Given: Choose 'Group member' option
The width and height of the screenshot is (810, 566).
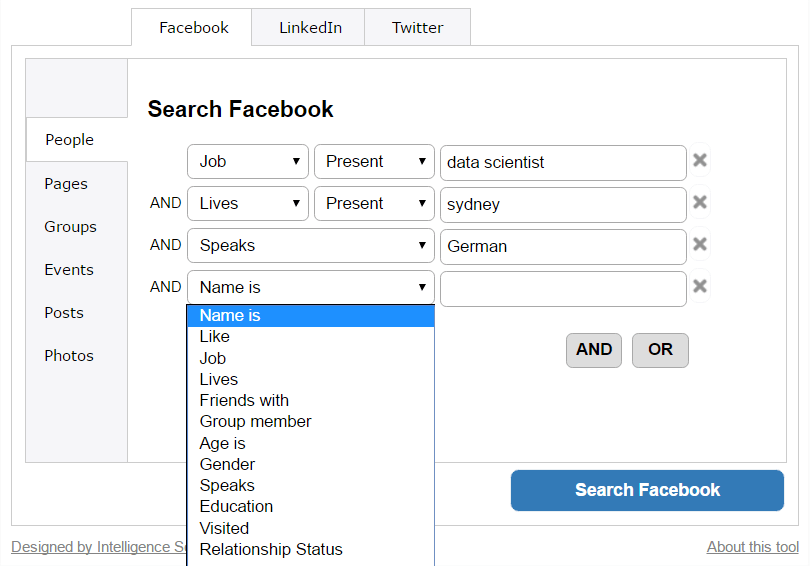Looking at the screenshot, I should pos(310,422).
